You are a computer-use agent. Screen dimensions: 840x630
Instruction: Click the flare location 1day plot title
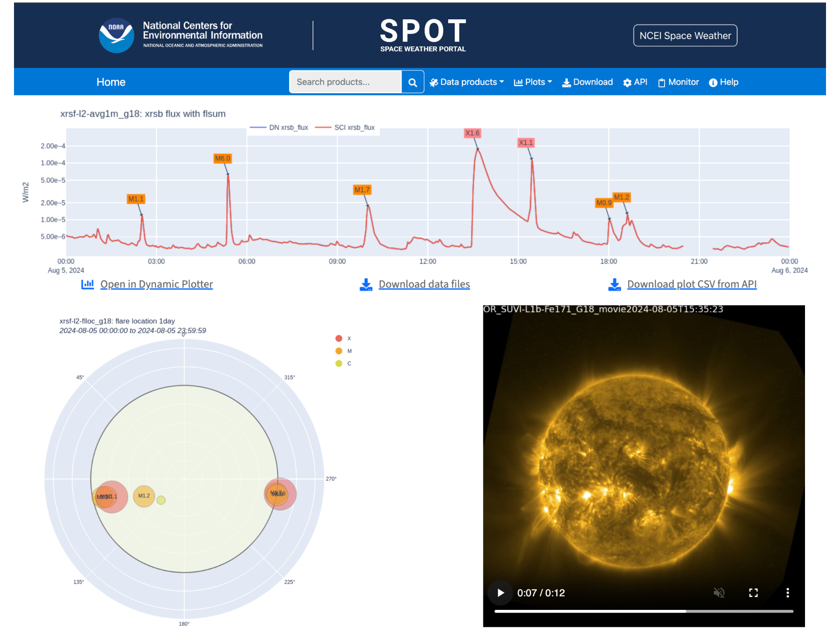point(117,321)
